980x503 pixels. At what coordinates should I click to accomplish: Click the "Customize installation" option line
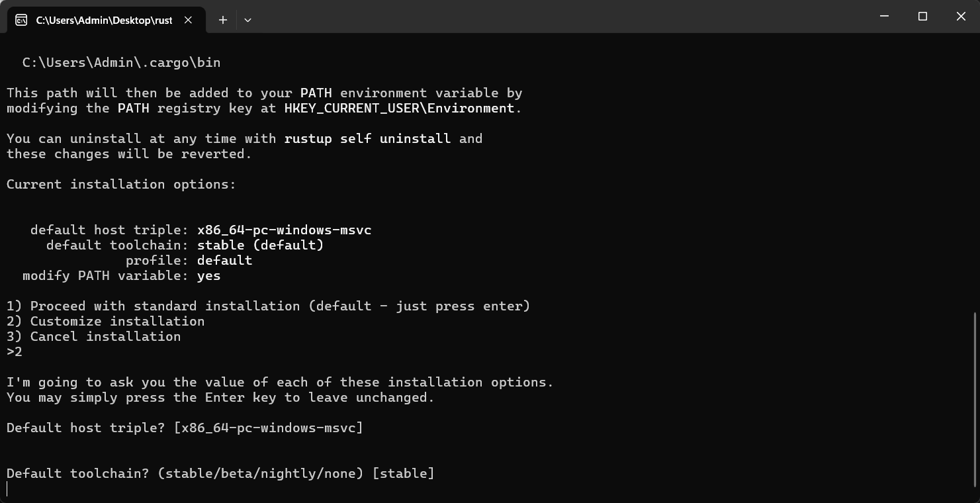[x=117, y=321]
